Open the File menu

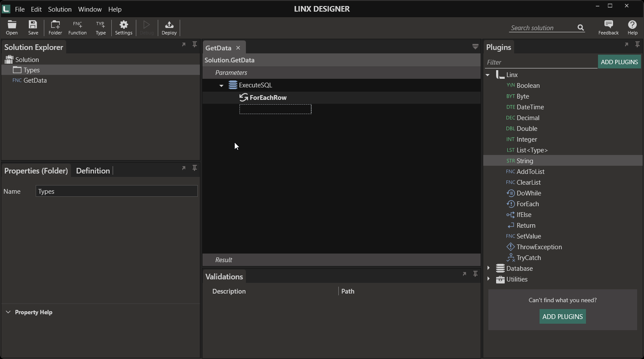20,9
